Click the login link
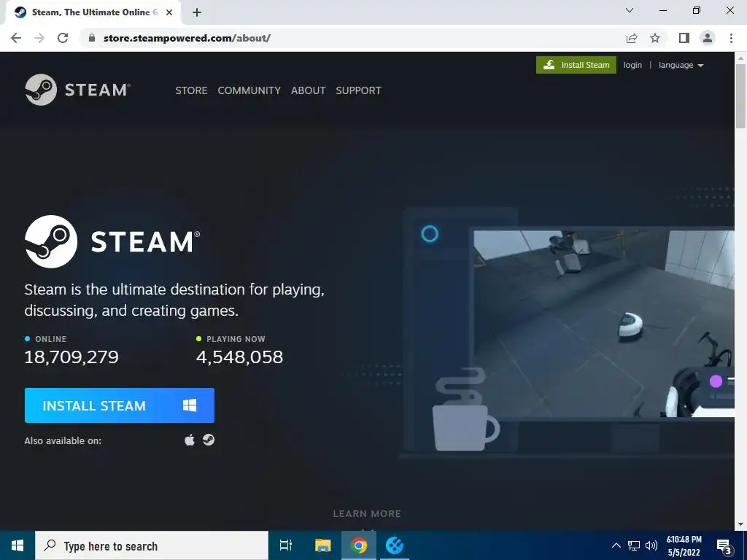The height and width of the screenshot is (560, 747). pyautogui.click(x=632, y=65)
